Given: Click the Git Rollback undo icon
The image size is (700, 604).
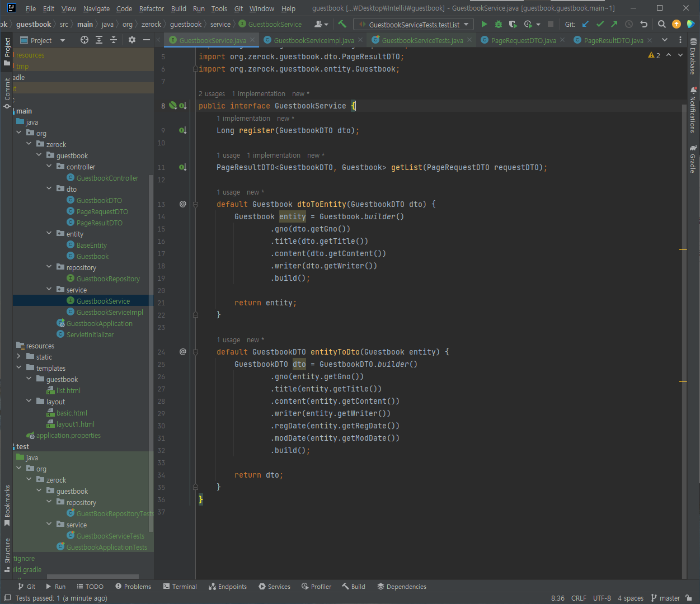Looking at the screenshot, I should tap(643, 24).
